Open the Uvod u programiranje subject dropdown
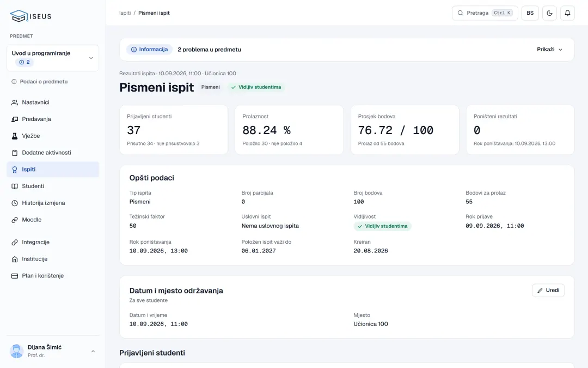The width and height of the screenshot is (588, 368). 53,58
